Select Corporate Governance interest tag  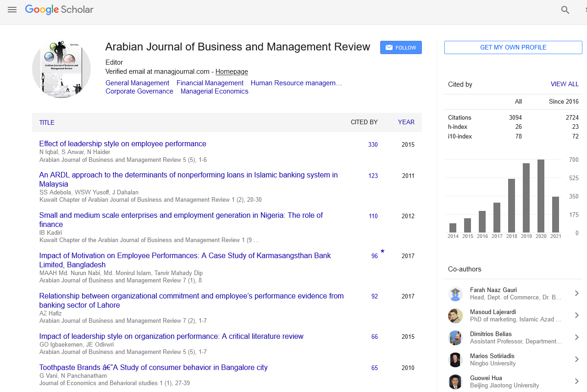coord(139,91)
